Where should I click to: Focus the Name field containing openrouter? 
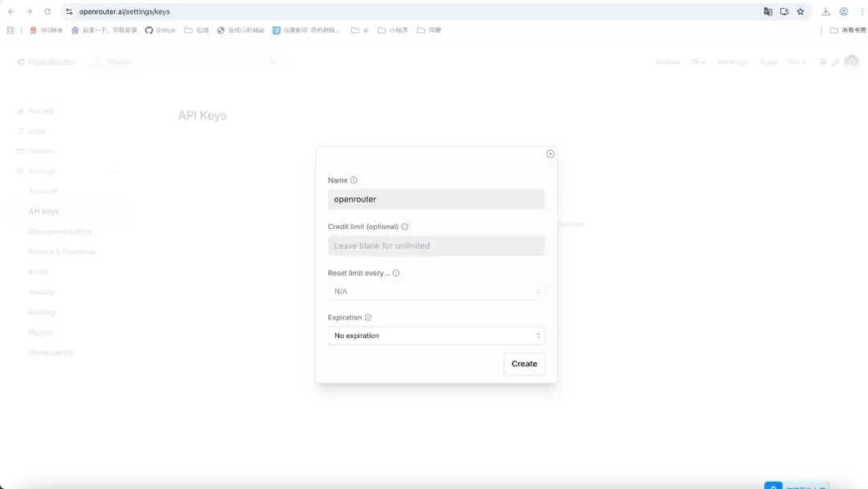pyautogui.click(x=436, y=199)
